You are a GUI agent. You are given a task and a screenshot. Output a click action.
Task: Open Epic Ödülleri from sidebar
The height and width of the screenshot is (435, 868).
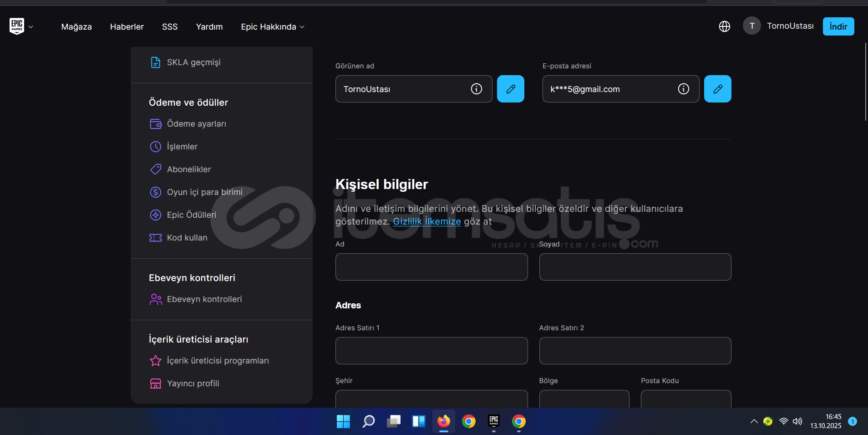(191, 215)
